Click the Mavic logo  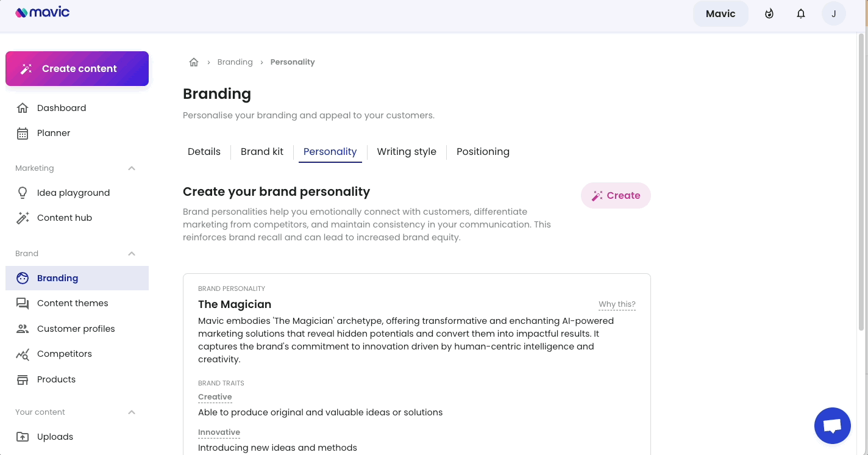pos(43,12)
